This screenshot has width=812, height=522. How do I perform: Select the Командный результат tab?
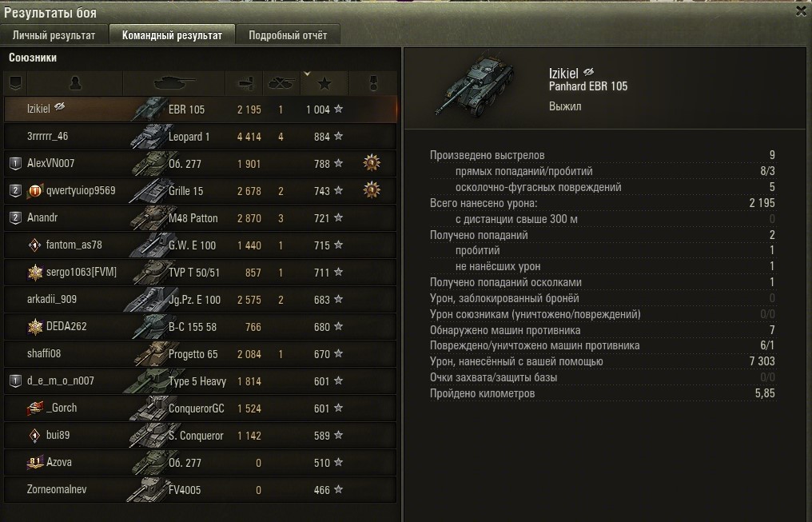point(172,35)
